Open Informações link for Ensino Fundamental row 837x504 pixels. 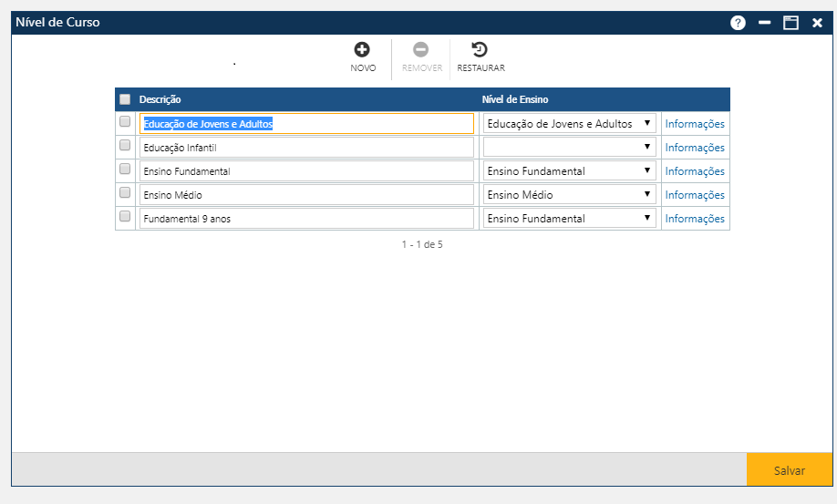(695, 171)
